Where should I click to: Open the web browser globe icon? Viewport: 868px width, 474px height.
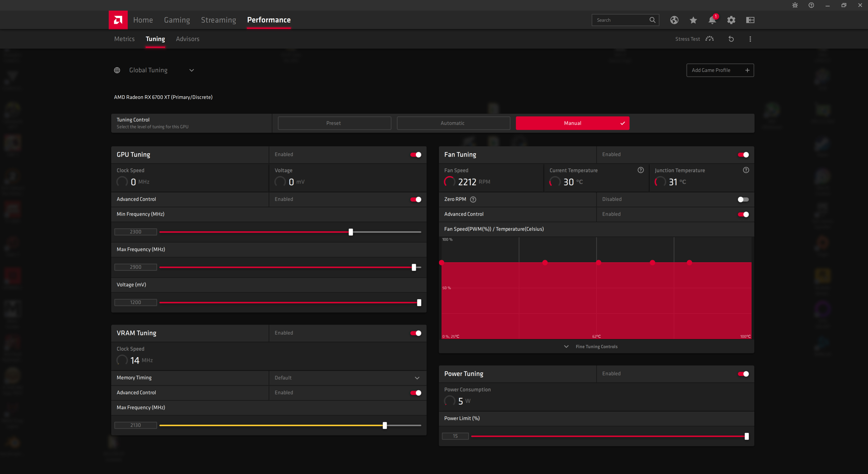674,20
